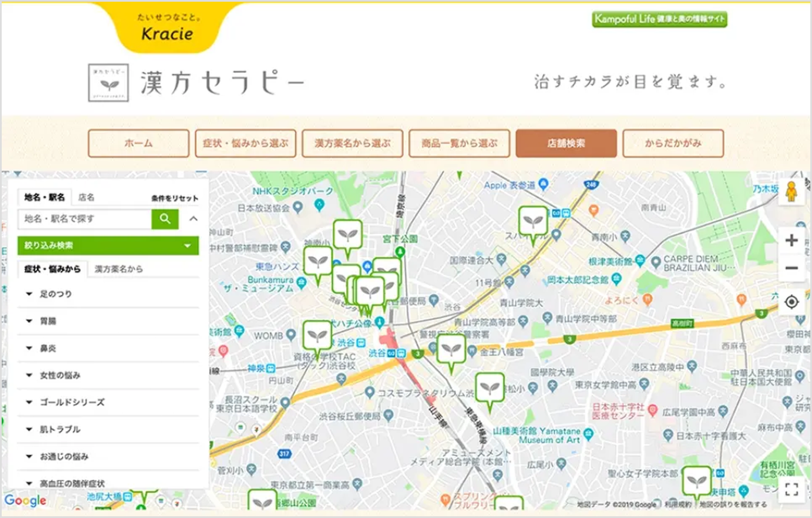Image resolution: width=812 pixels, height=518 pixels.
Task: Click the コスモプラネタリウム渋谷 map pin
Action: click(369, 393)
